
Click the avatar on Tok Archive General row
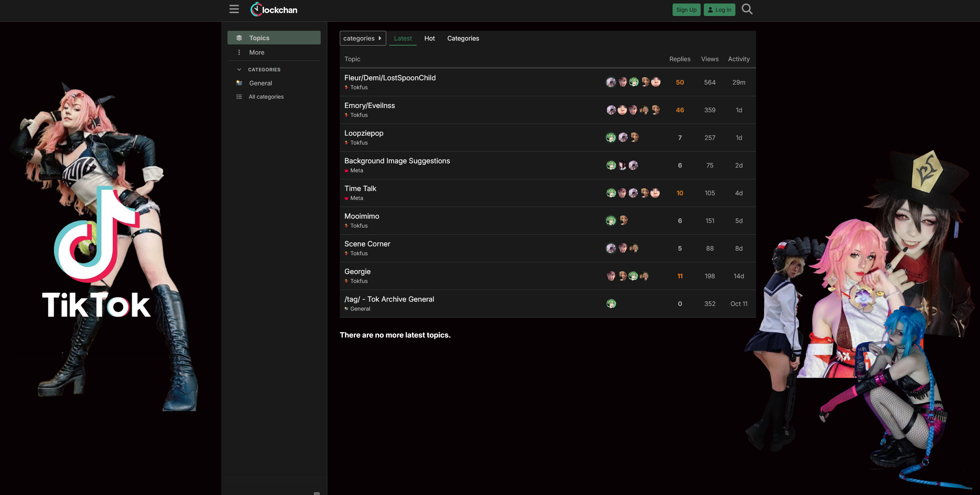pos(611,304)
